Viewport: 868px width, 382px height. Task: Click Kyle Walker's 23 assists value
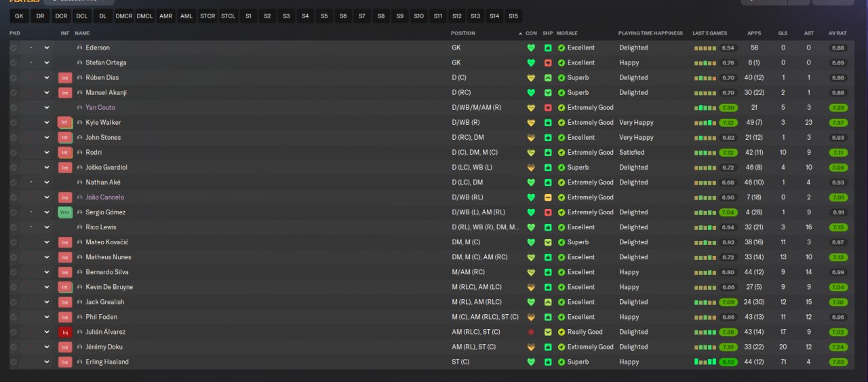pos(808,123)
